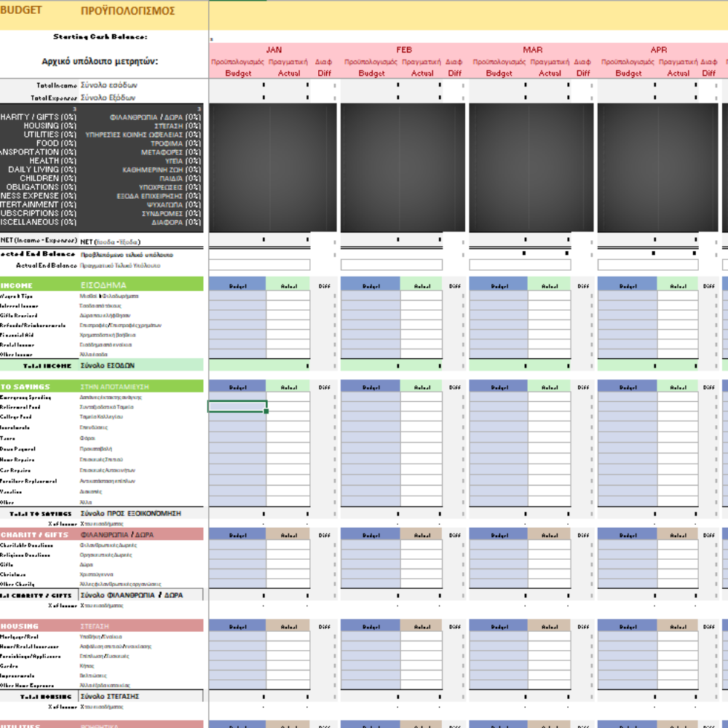
Task: Click the Home Repairs row label
Action: [x=17, y=459]
